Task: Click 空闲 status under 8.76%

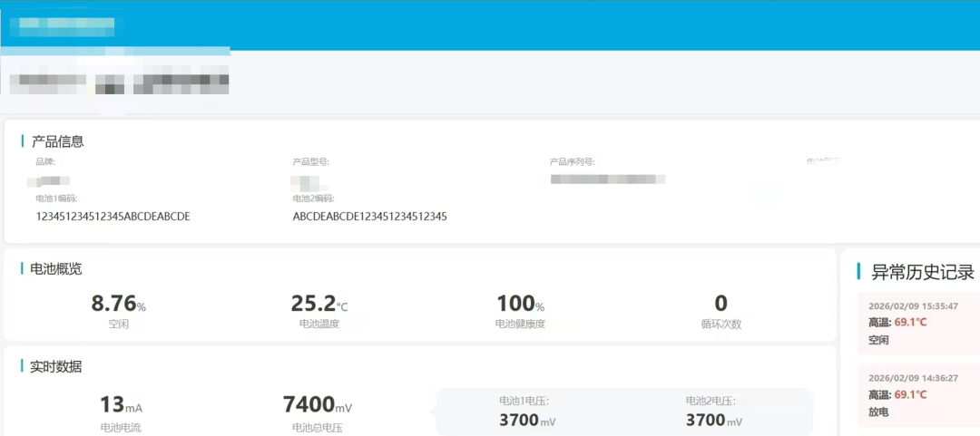Action: pos(118,325)
